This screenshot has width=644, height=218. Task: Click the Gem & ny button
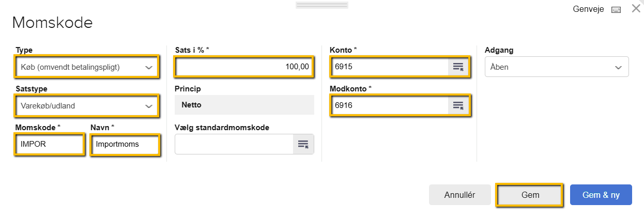pos(601,195)
